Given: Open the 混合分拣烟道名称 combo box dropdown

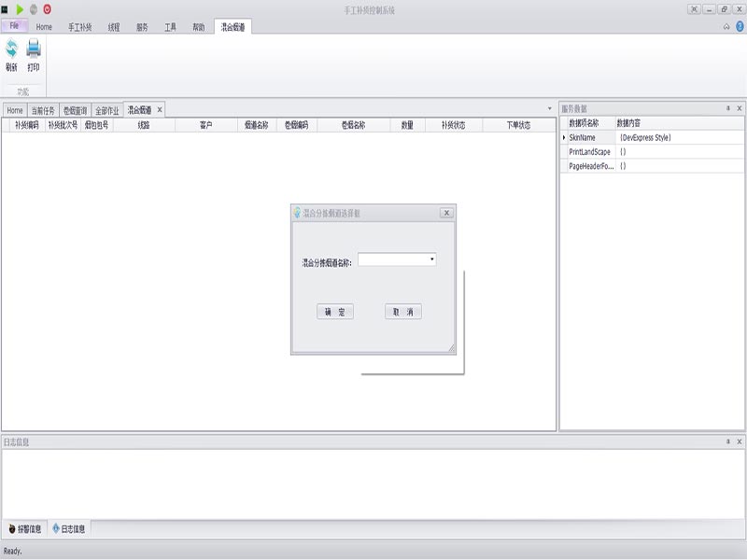Looking at the screenshot, I should point(431,259).
